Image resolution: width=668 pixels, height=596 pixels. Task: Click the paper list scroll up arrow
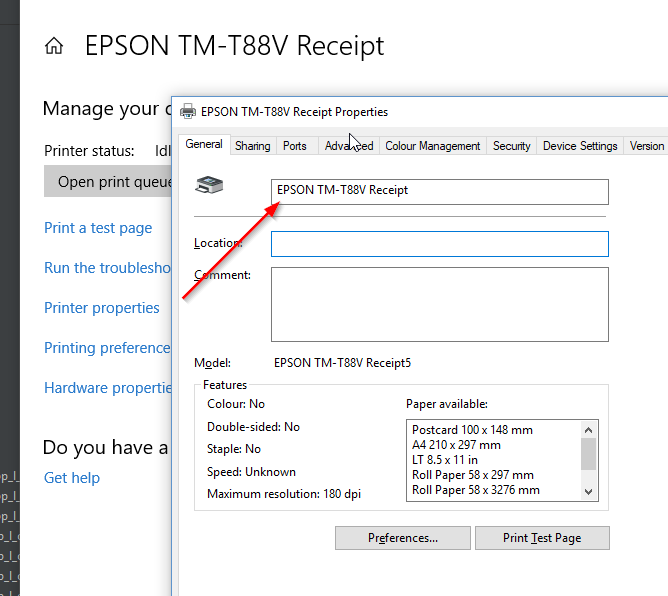(588, 429)
